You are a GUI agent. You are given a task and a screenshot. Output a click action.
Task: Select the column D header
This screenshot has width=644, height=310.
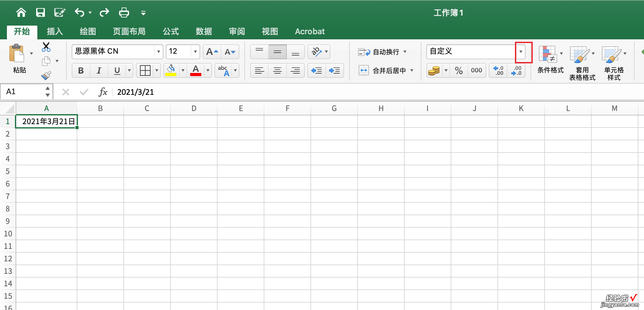pyautogui.click(x=194, y=109)
